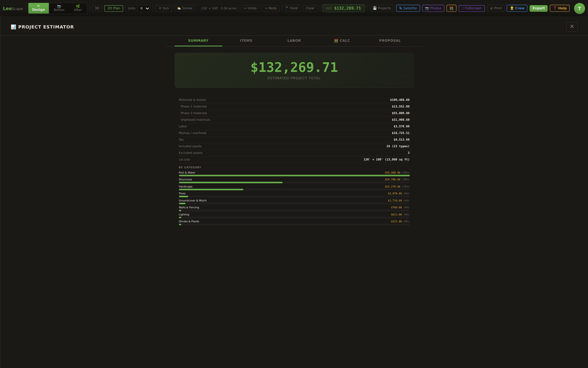Screen dimensions: 588x368
Task: Click the Labor $3,570.00 row
Action: pyautogui.click(x=294, y=126)
